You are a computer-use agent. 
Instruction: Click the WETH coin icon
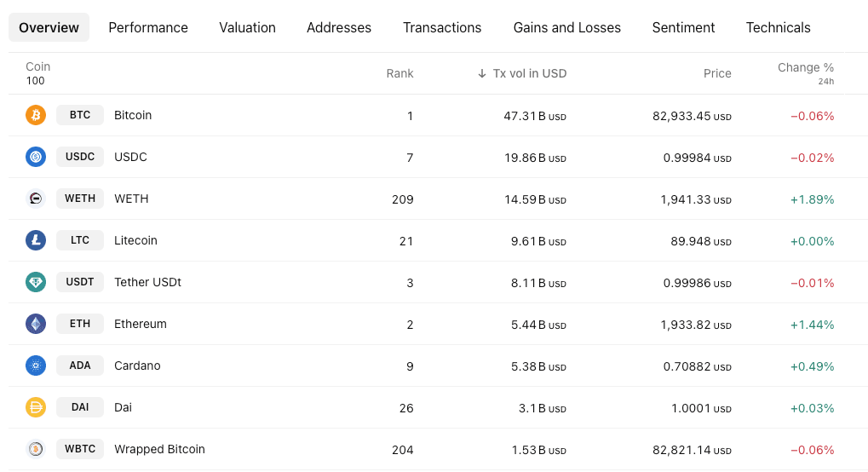(x=36, y=199)
